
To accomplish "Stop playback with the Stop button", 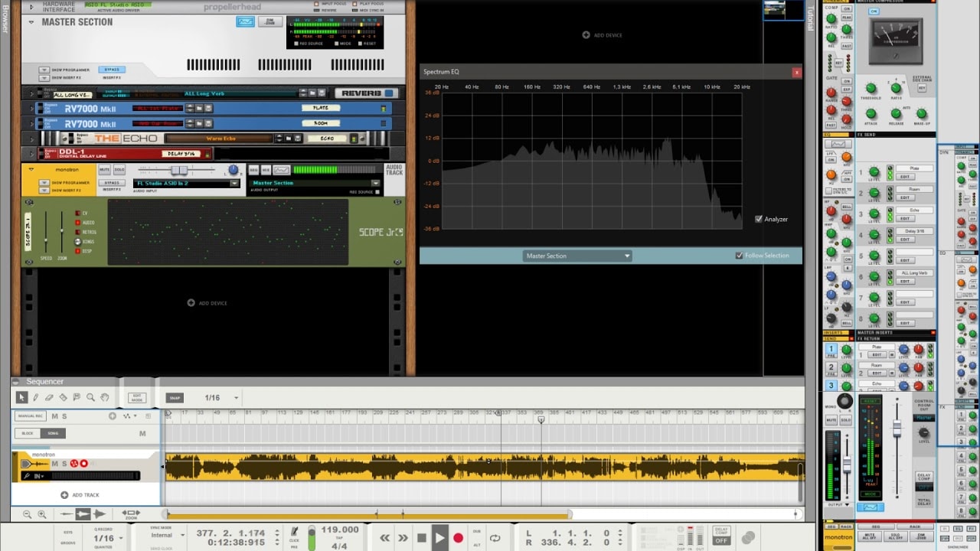I will coord(421,538).
